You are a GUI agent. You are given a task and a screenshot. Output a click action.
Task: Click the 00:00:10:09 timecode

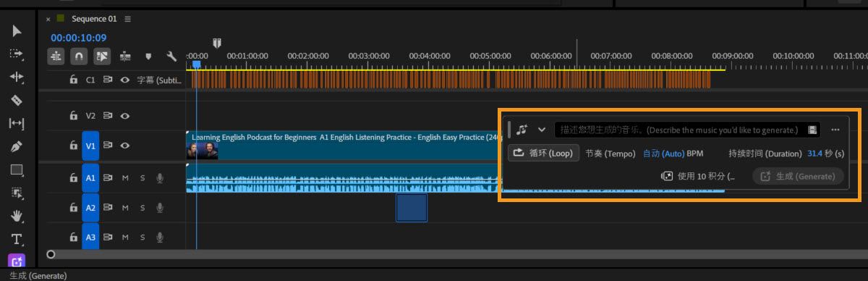point(79,38)
